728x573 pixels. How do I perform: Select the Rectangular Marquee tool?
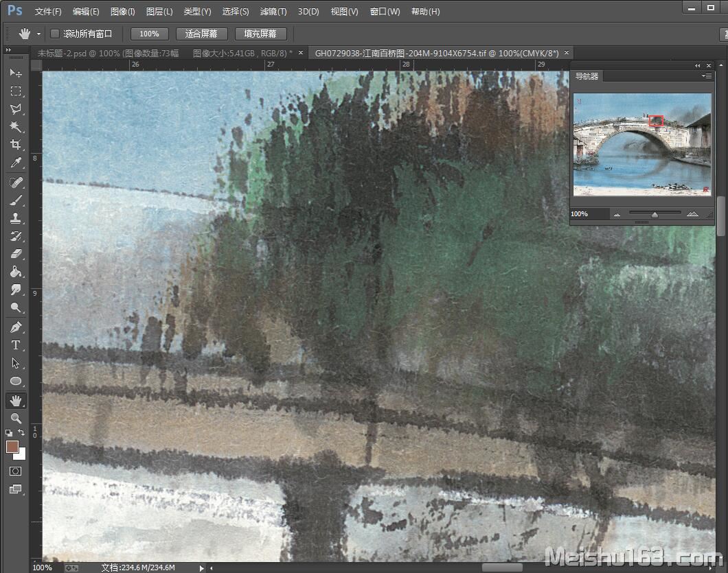(x=15, y=91)
